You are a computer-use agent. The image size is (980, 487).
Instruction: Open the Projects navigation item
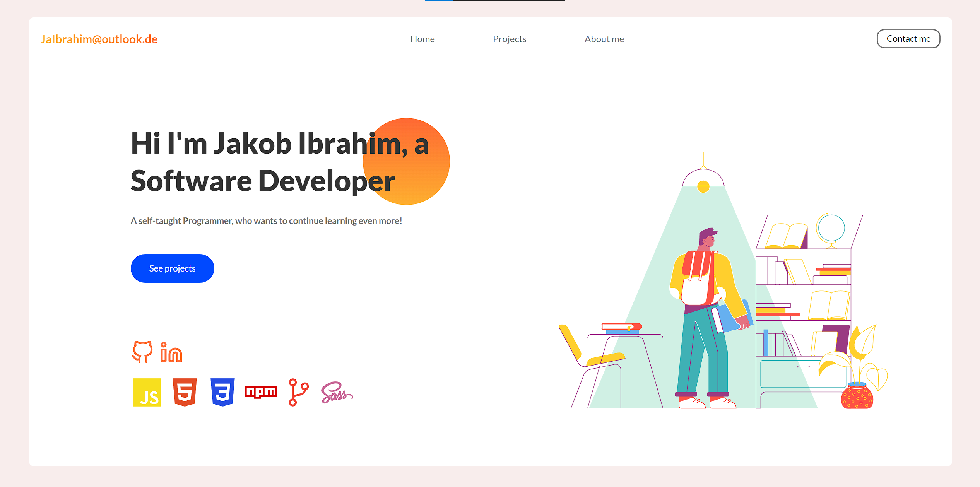click(510, 39)
